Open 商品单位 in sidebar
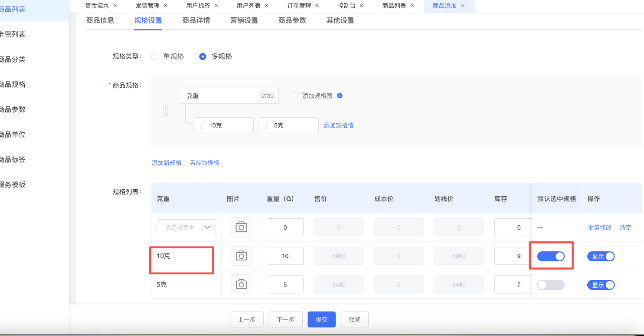 (13, 135)
